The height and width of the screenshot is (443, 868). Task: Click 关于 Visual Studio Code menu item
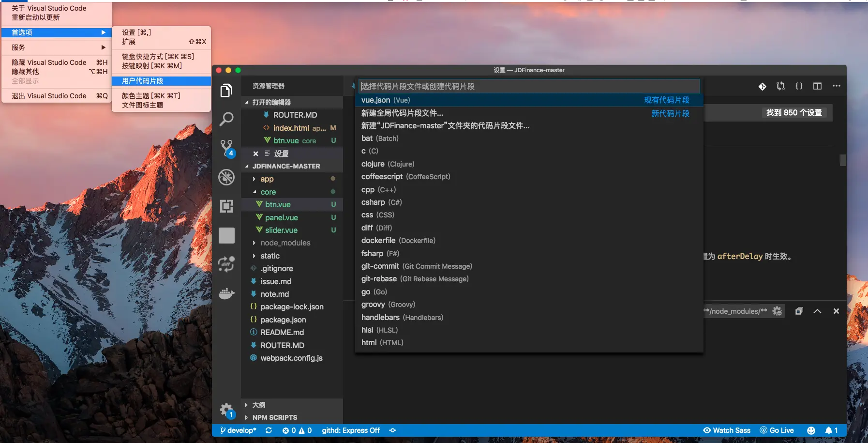click(x=57, y=8)
